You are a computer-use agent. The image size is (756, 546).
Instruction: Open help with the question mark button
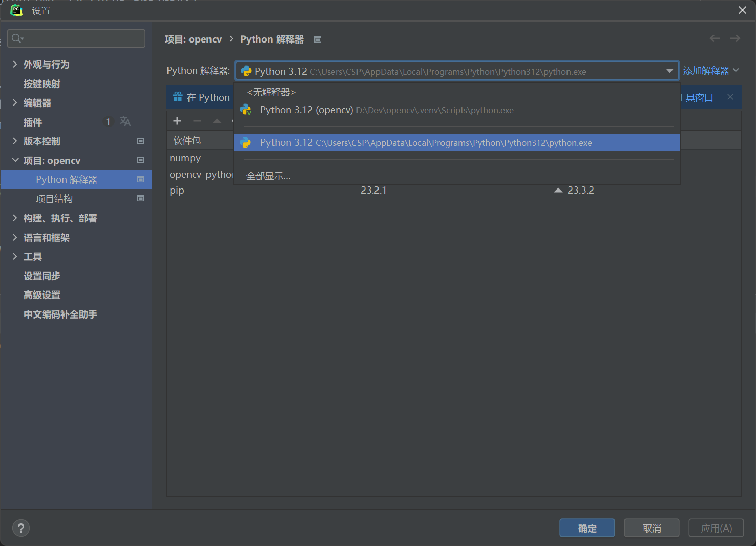tap(21, 528)
